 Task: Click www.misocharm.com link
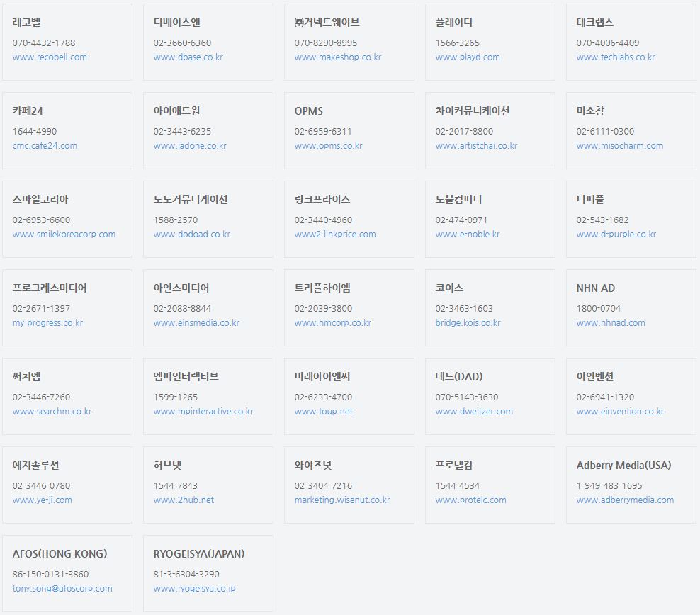click(620, 145)
